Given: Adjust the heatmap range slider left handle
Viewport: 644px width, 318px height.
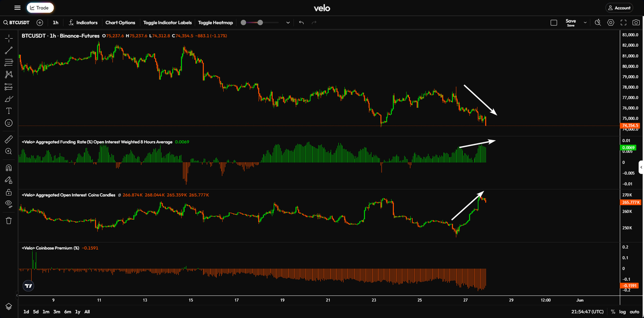Looking at the screenshot, I should click(x=244, y=23).
